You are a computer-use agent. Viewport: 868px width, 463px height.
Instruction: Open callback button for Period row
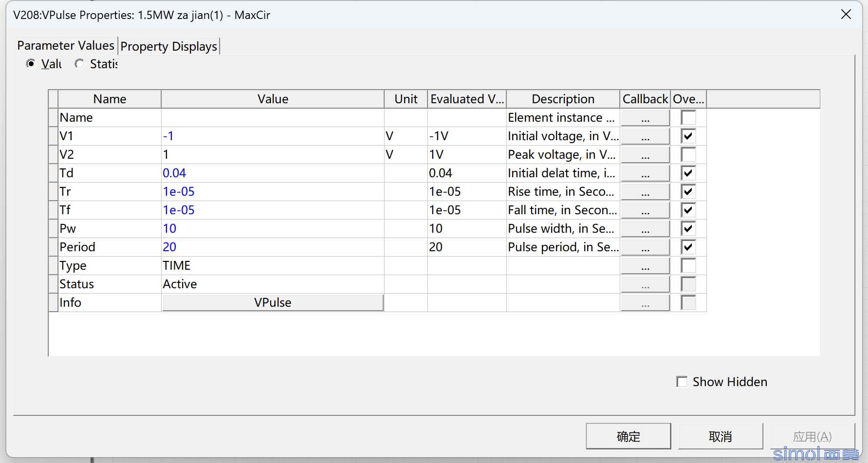tap(645, 247)
